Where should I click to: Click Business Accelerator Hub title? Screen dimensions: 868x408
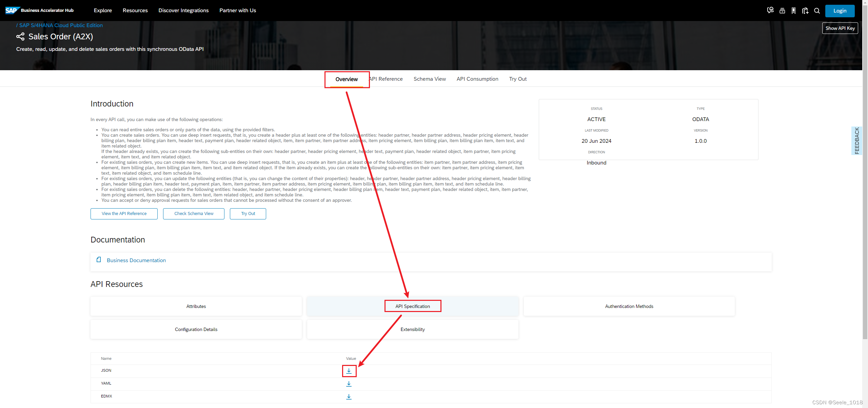pyautogui.click(x=47, y=11)
